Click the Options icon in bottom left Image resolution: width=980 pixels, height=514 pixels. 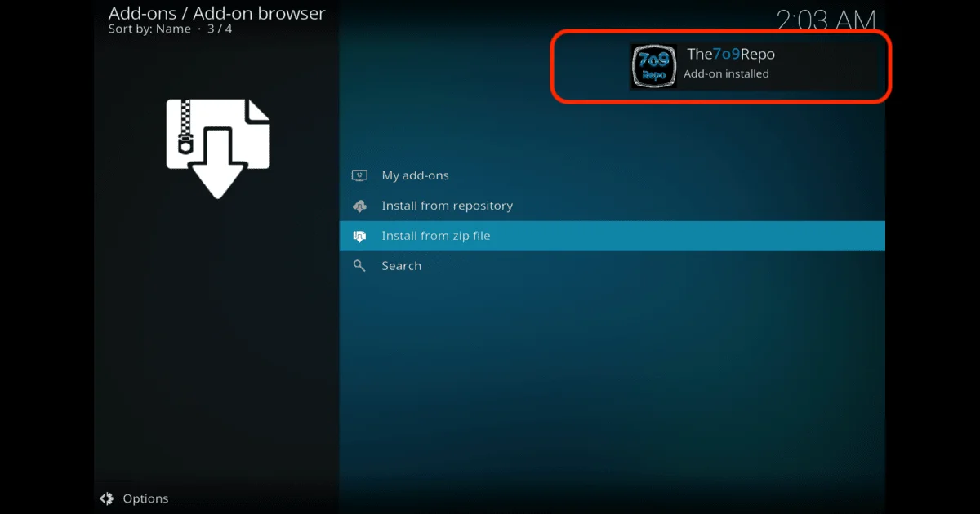click(107, 498)
